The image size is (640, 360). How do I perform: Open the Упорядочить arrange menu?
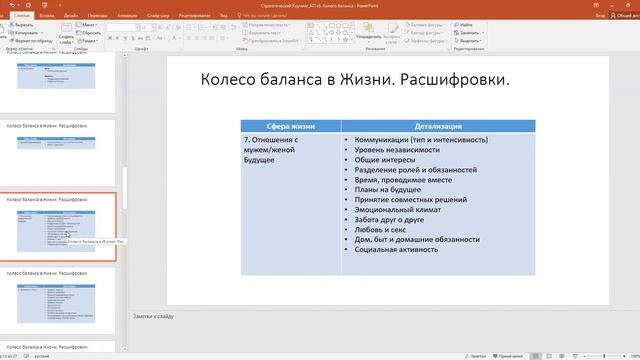pos(369,33)
